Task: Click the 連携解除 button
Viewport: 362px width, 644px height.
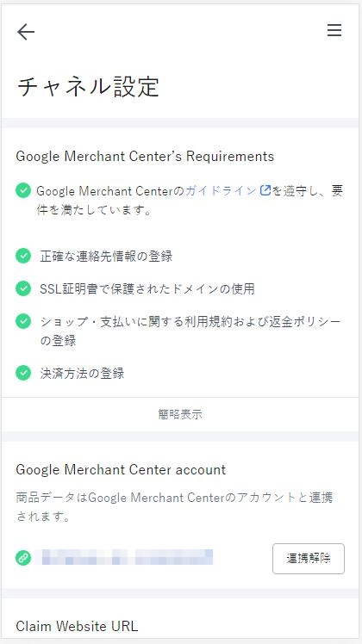Action: coord(309,559)
